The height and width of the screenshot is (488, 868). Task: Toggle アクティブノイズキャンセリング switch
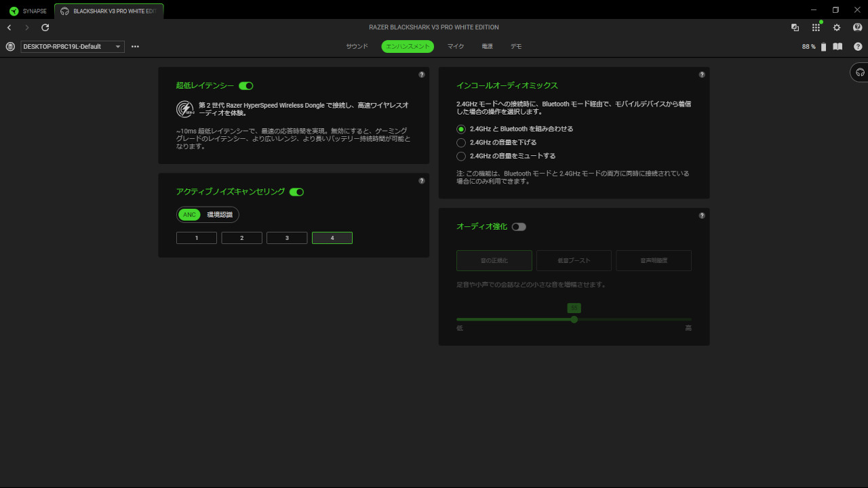click(296, 192)
